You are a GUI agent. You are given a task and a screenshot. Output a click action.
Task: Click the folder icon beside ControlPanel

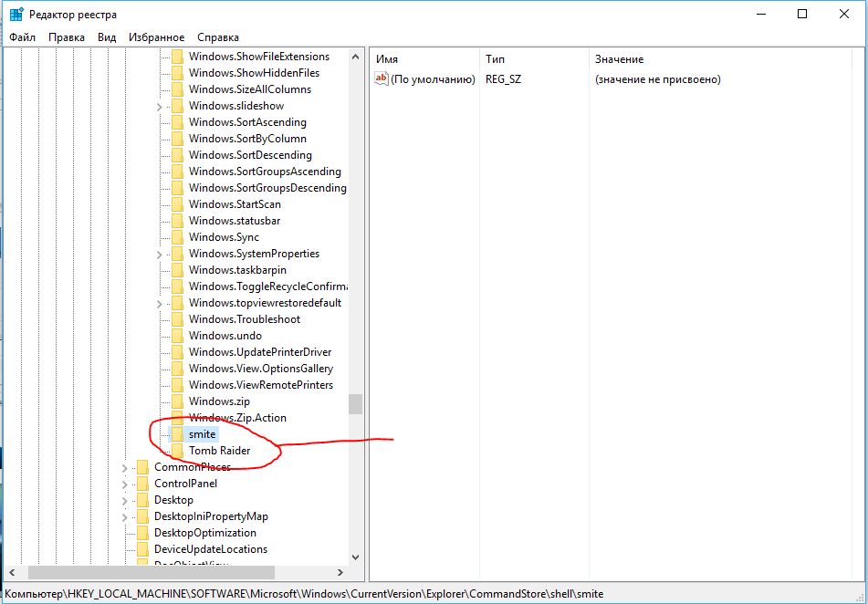pyautogui.click(x=142, y=484)
